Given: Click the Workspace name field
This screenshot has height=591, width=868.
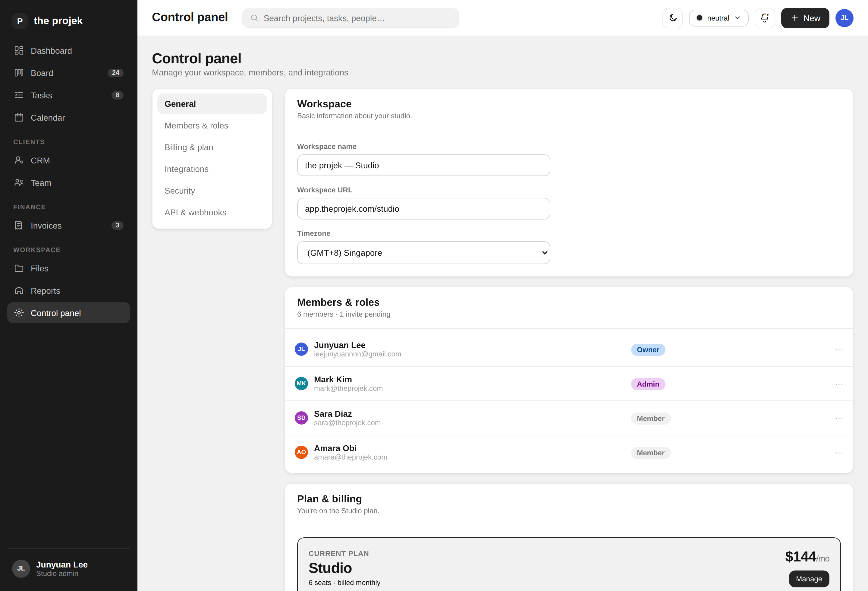Looking at the screenshot, I should tap(423, 165).
